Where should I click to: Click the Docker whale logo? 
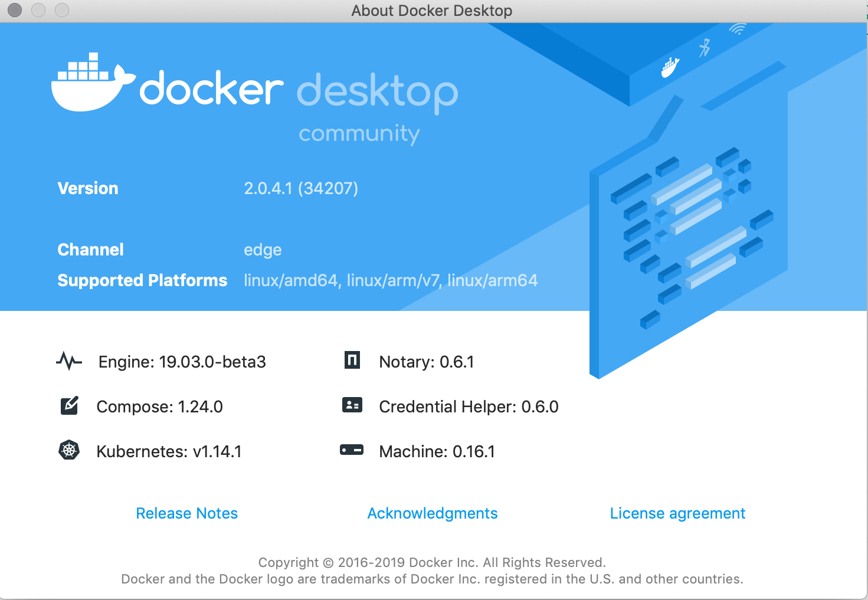click(x=93, y=82)
